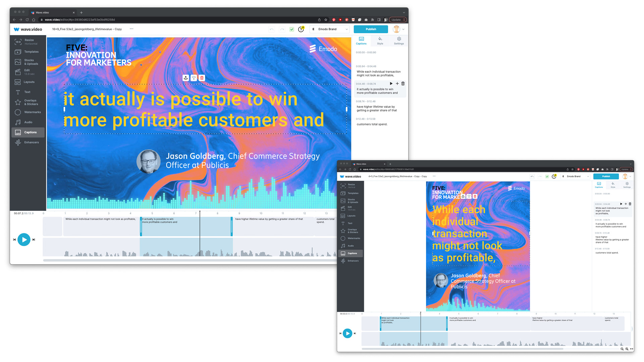Click the address bar in large browser window
644x362 pixels.
click(178, 20)
